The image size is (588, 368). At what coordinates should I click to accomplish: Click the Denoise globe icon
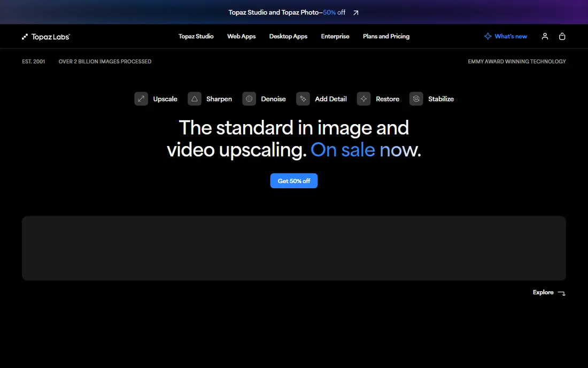pos(249,98)
